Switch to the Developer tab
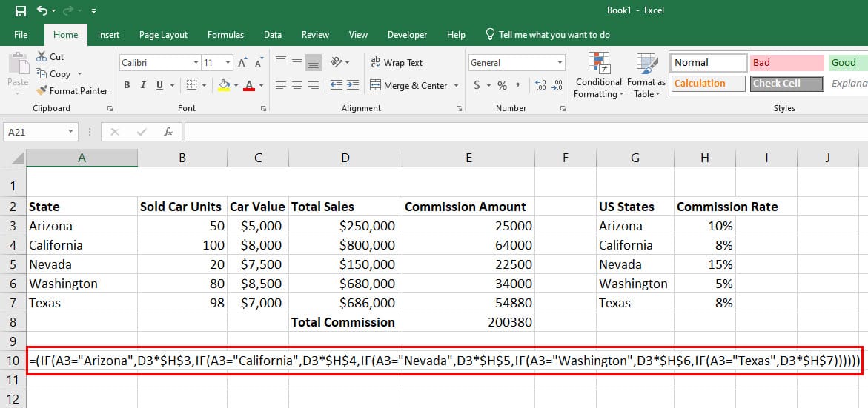The image size is (868, 408). pos(407,34)
